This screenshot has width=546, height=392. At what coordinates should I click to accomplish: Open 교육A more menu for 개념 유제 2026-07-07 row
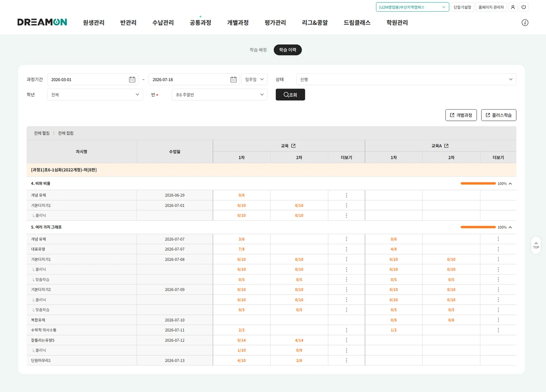click(498, 239)
